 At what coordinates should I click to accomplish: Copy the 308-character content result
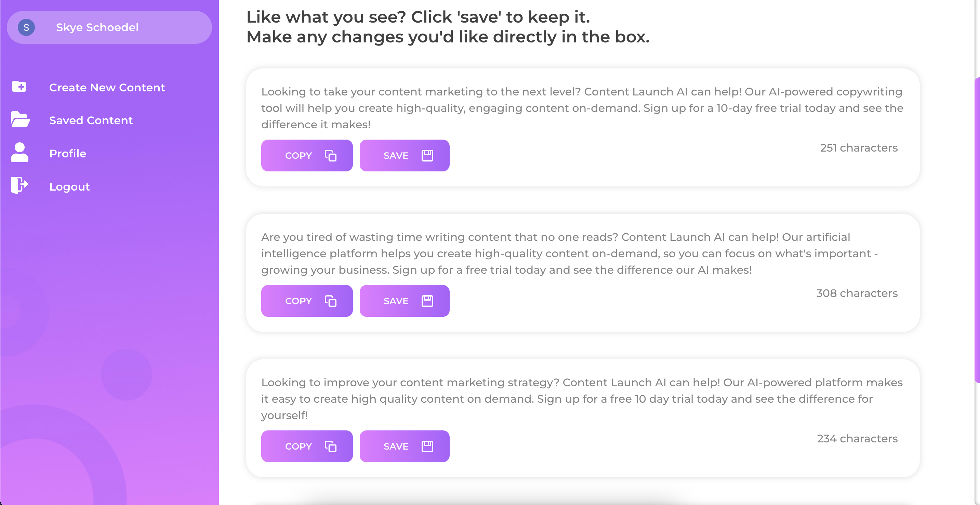[x=307, y=301]
